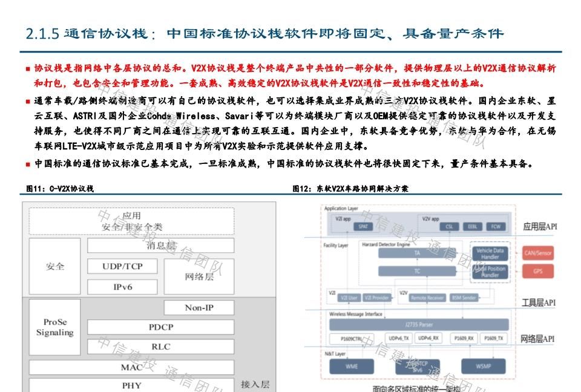Image resolution: width=581 pixels, height=392 pixels.
Task: Click the caption '图11: C-V2X协议栈'
Action: (x=60, y=189)
